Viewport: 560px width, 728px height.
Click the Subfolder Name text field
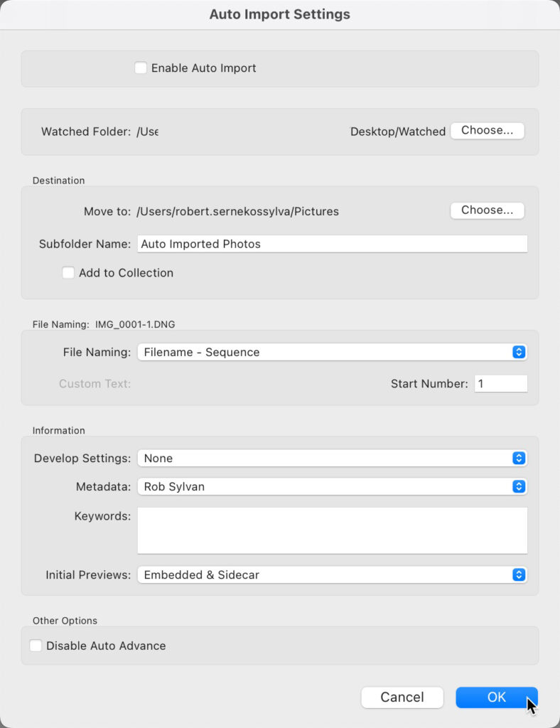click(332, 244)
